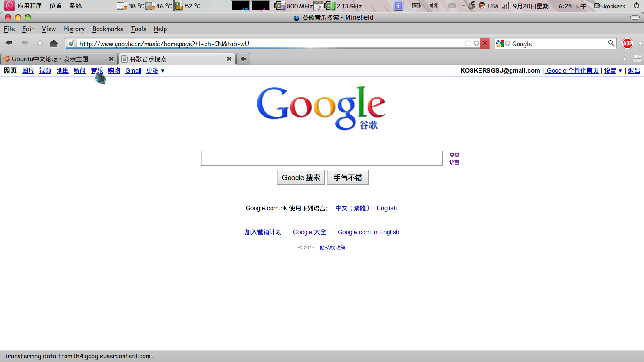Open the tab groups grid icon

[x=637, y=59]
